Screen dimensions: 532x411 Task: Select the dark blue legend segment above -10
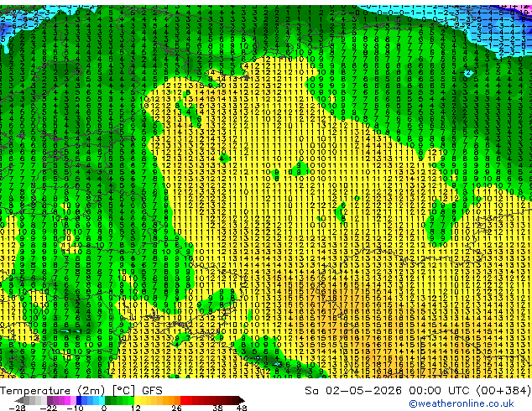[x=79, y=400]
